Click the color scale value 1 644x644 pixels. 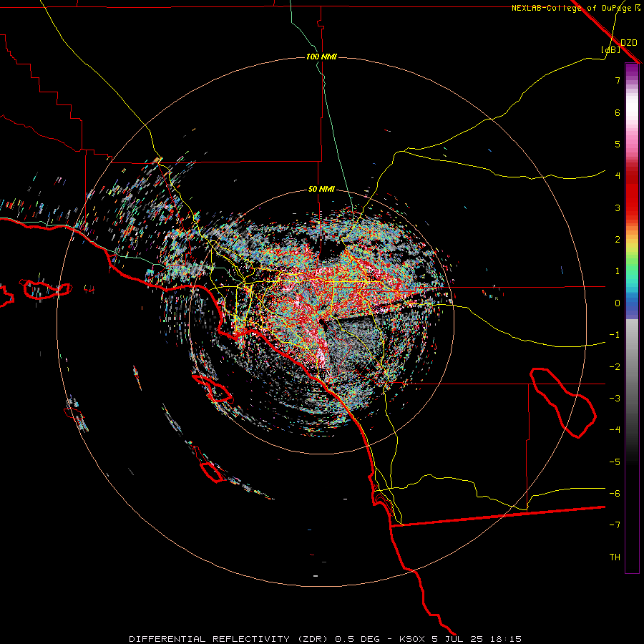pyautogui.click(x=618, y=271)
